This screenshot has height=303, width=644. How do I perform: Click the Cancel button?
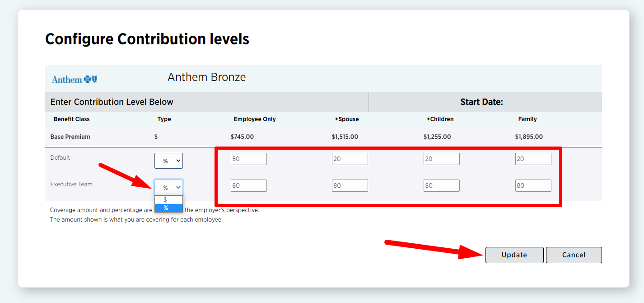pyautogui.click(x=574, y=255)
